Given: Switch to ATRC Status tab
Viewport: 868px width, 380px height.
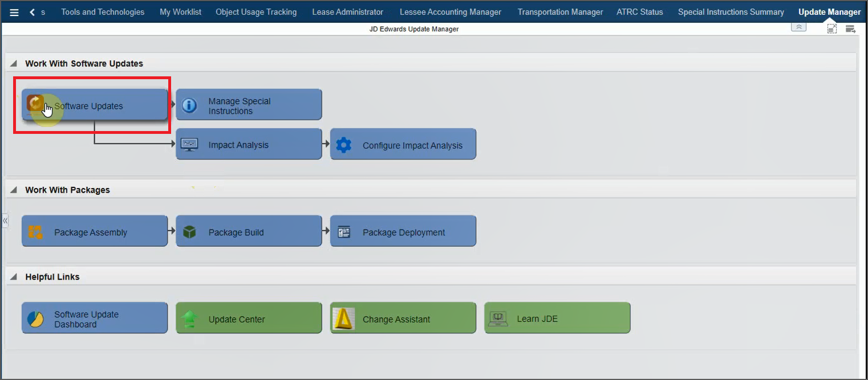Looking at the screenshot, I should point(640,12).
